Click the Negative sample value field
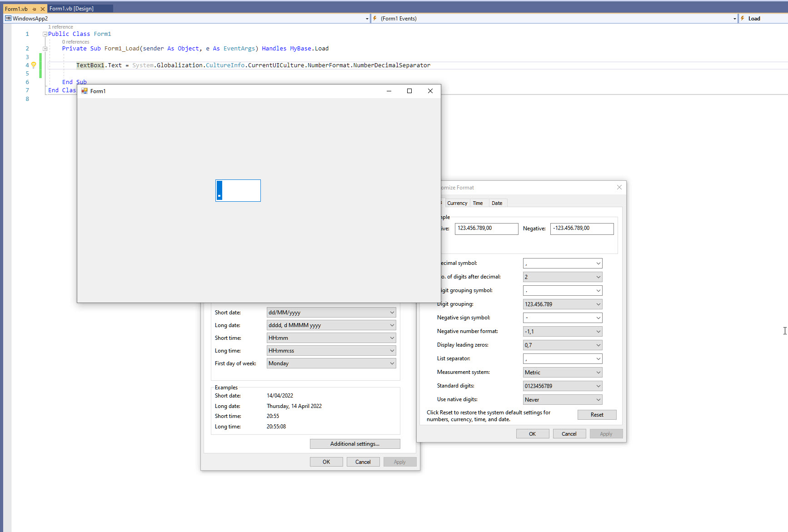 pos(582,229)
